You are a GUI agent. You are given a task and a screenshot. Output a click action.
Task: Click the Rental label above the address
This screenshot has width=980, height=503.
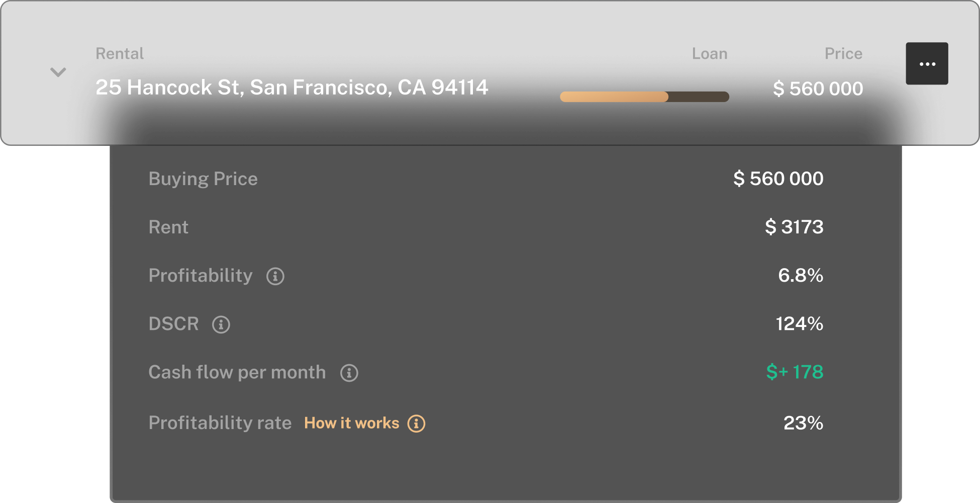[120, 53]
